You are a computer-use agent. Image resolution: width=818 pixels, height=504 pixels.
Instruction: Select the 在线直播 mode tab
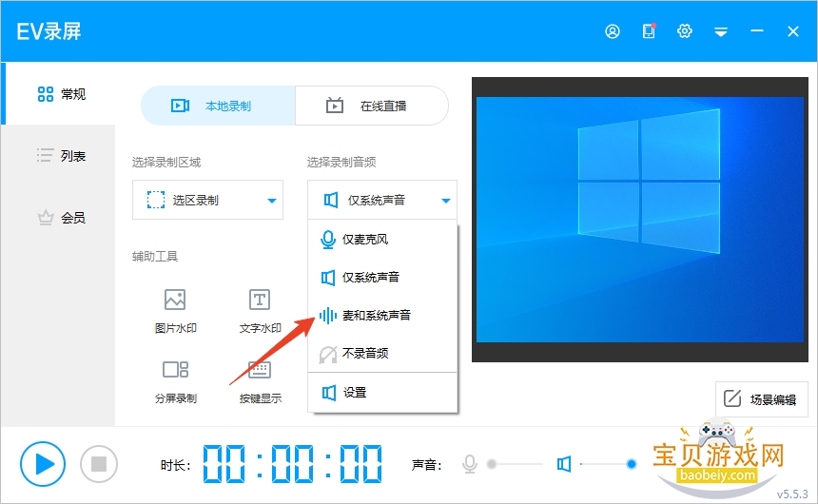(x=372, y=106)
